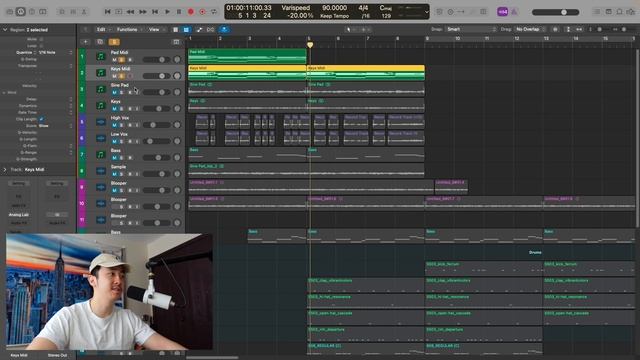Toggle Global Tracks icon above track headers
Viewport: 640px width, 360px height.
pyautogui.click(x=176, y=42)
